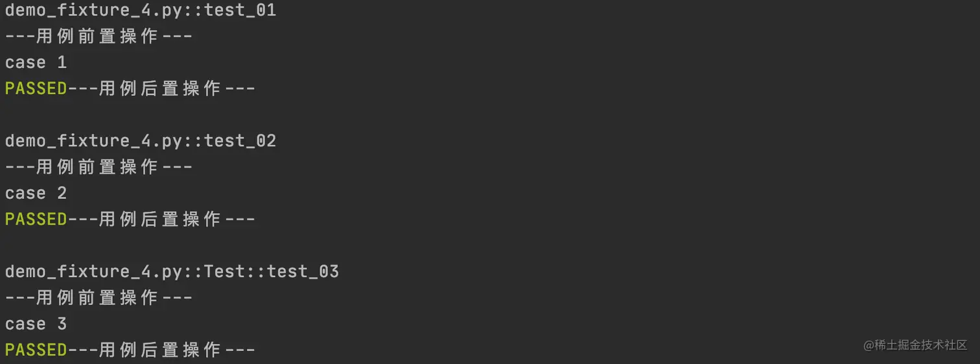Select the 'case 1' output line
Viewport: 980px width, 364px height.
click(x=36, y=63)
